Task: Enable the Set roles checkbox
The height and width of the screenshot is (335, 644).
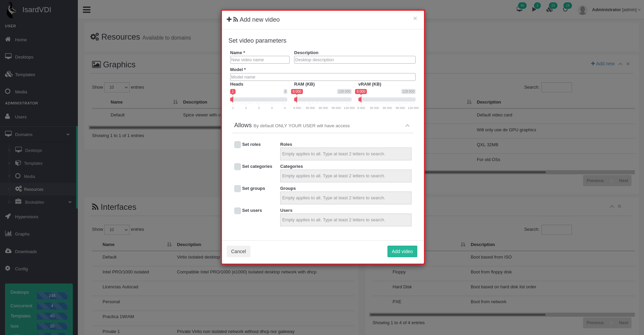Action: 238,144
